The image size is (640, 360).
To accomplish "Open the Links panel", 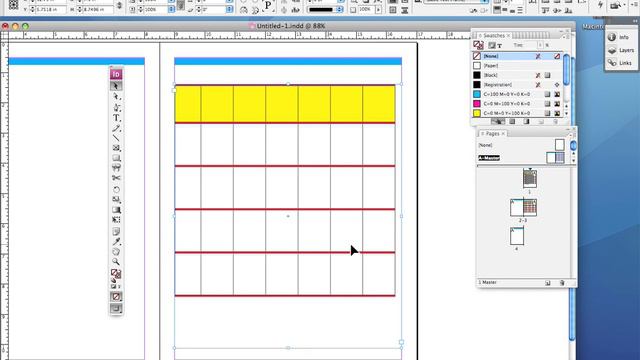I will point(620,63).
